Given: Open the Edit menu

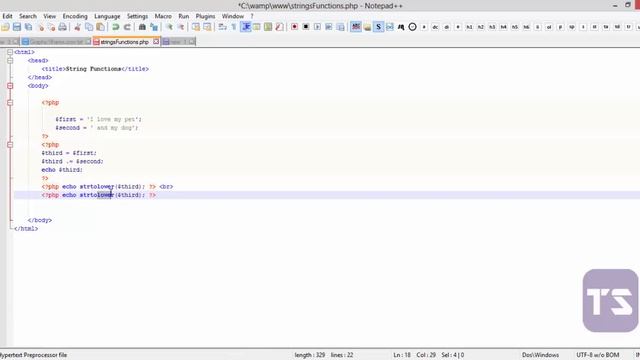Looking at the screenshot, I should coord(7,16).
